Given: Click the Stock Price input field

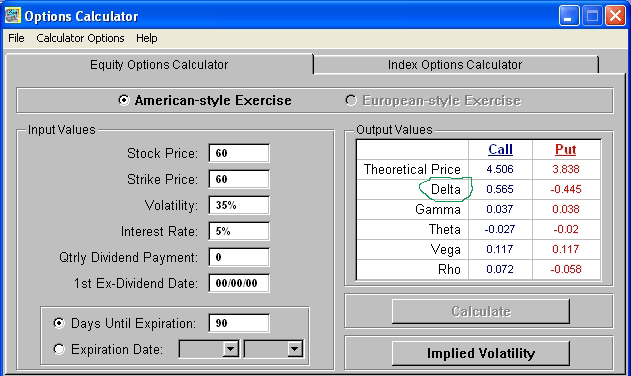Looking at the screenshot, I should pyautogui.click(x=239, y=153).
